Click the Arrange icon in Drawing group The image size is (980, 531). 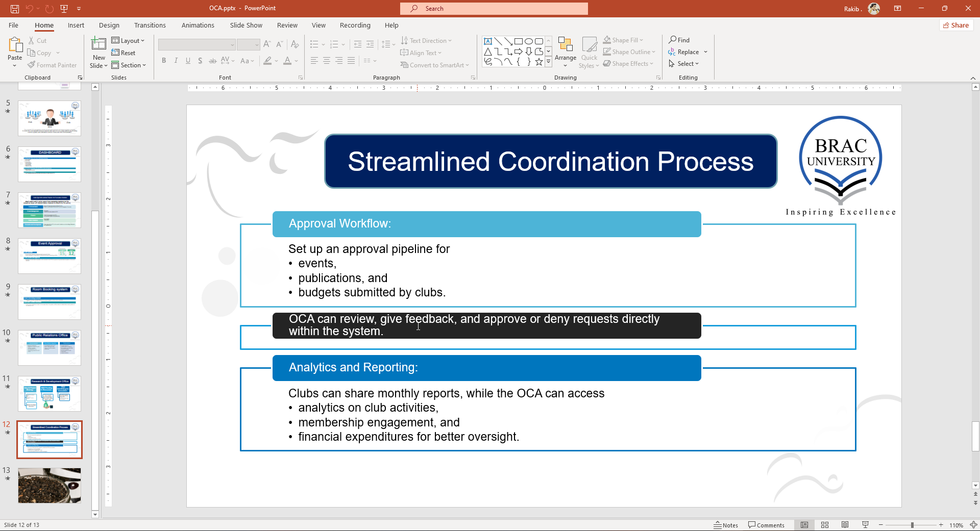point(565,47)
